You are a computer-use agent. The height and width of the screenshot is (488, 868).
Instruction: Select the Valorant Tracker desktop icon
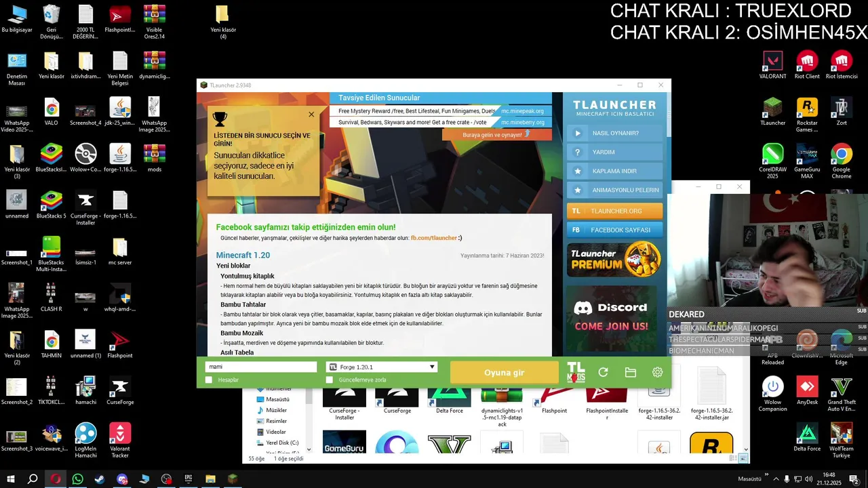tap(120, 441)
